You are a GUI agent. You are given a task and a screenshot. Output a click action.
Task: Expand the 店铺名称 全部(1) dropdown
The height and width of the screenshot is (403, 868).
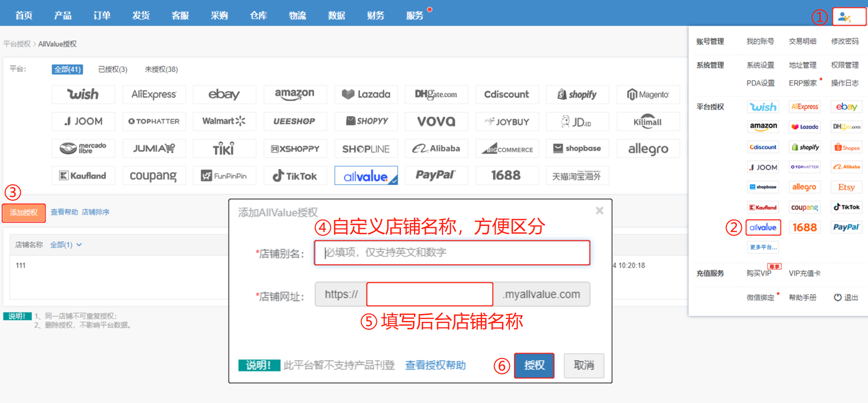click(66, 245)
